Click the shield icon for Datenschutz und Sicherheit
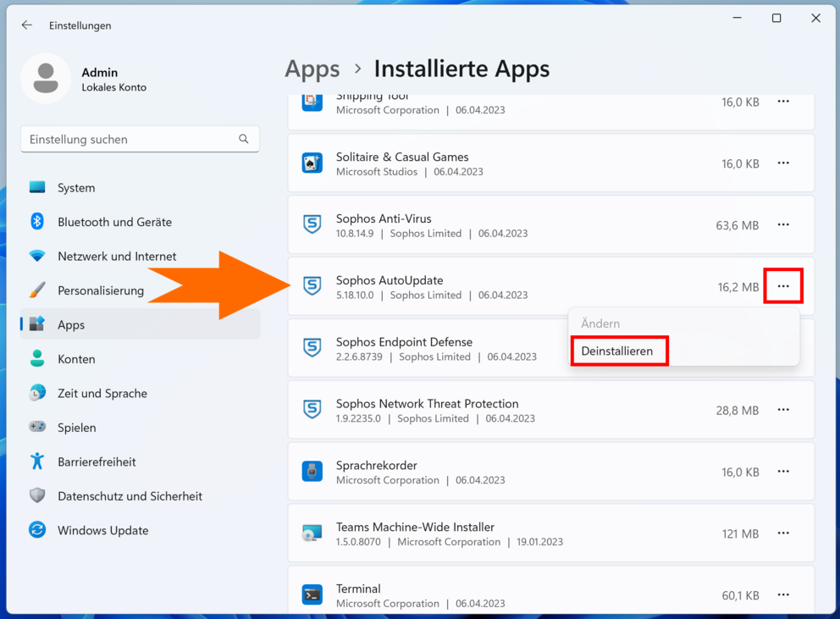 (x=37, y=495)
